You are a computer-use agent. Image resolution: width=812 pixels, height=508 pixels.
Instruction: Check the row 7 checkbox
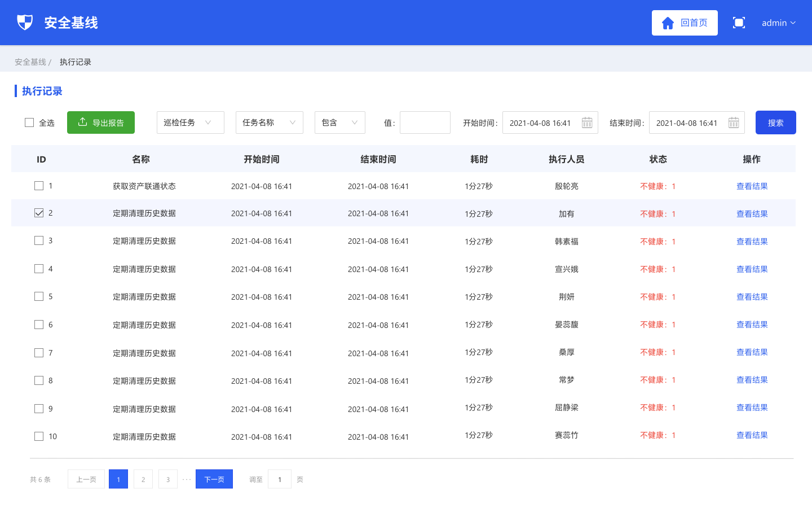39,353
